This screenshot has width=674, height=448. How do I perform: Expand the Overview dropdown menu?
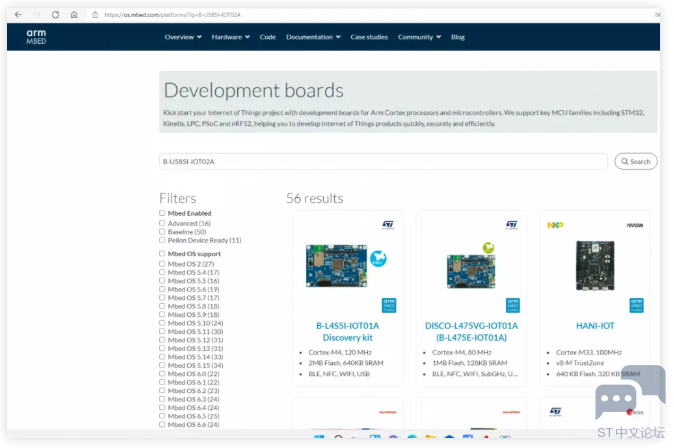coord(183,37)
